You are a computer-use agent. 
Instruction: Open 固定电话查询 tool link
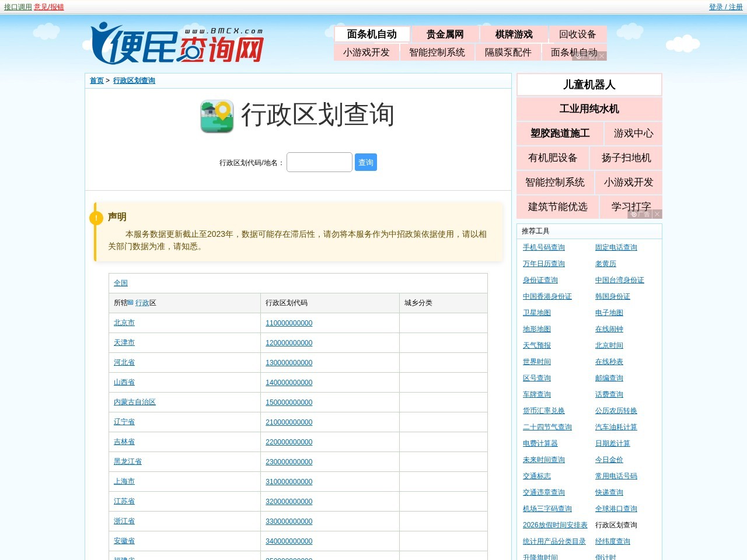coord(616,247)
